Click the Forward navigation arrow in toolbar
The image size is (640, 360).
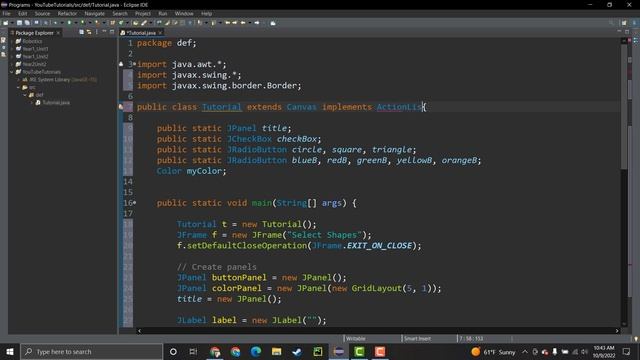(257, 23)
